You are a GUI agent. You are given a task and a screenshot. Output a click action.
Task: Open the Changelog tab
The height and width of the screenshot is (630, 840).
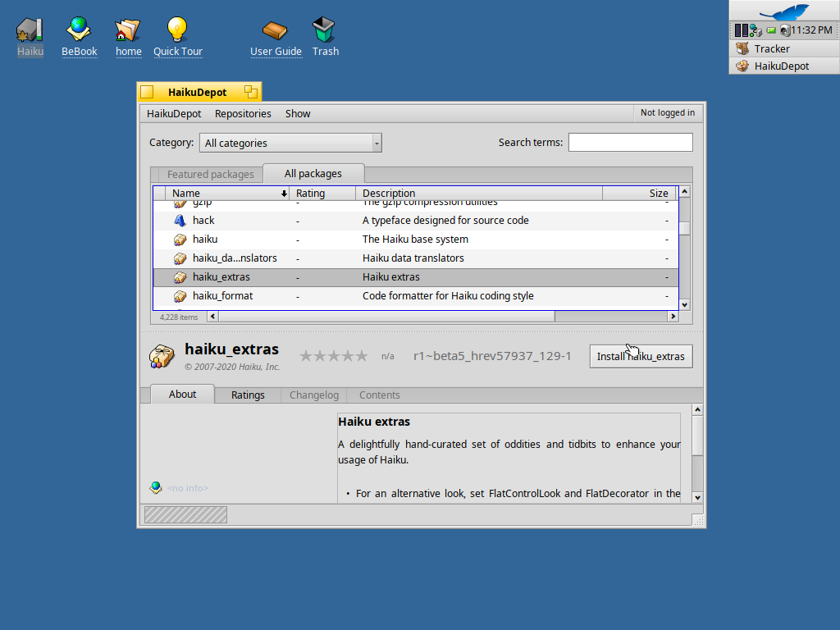pyautogui.click(x=314, y=395)
